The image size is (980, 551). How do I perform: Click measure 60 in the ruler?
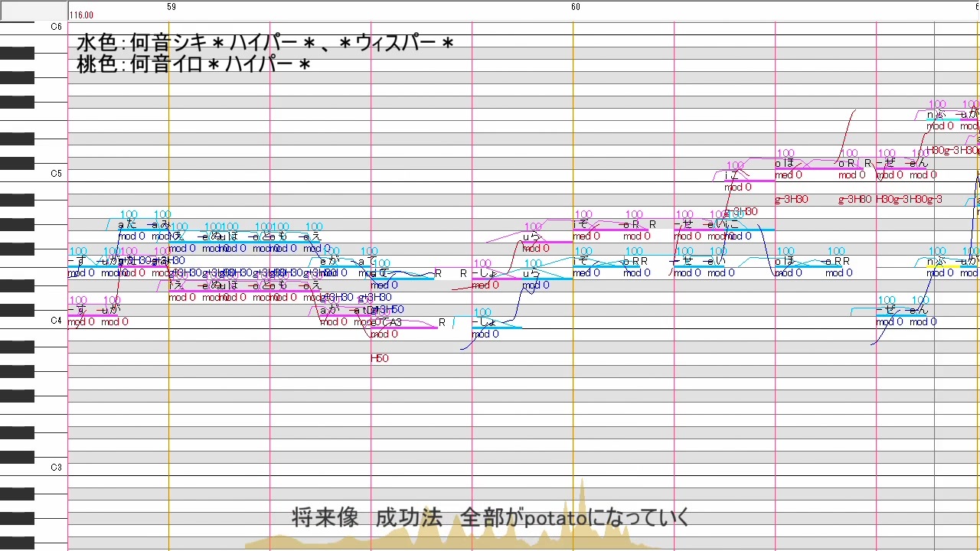point(576,6)
